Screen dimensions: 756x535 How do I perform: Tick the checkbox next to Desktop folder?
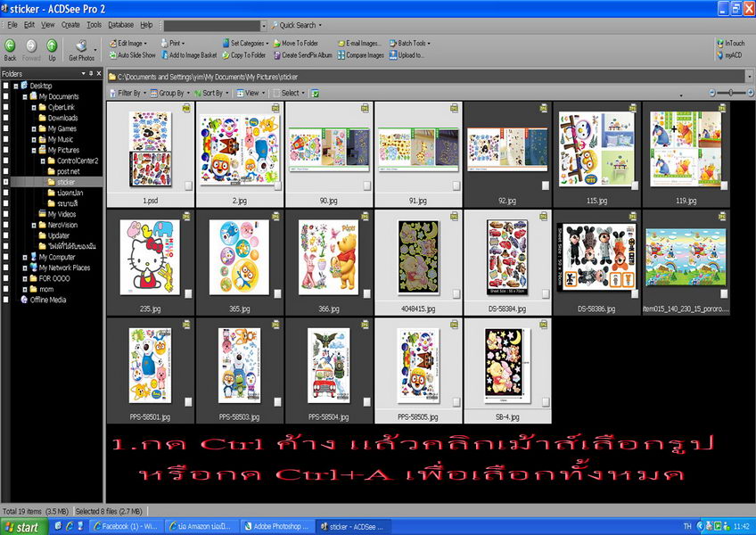[x=5, y=86]
